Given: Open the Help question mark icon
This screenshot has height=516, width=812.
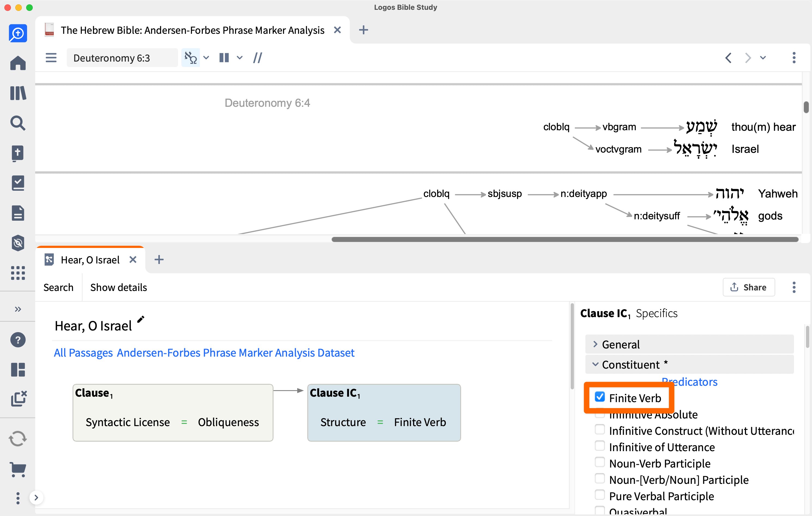Looking at the screenshot, I should (x=18, y=340).
